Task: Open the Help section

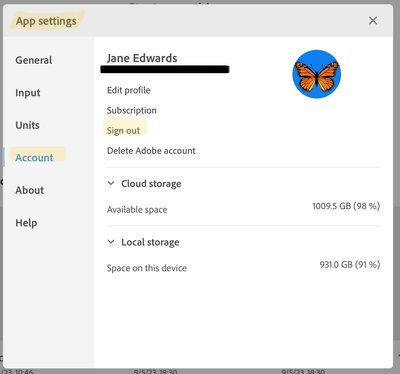Action: pyautogui.click(x=26, y=223)
